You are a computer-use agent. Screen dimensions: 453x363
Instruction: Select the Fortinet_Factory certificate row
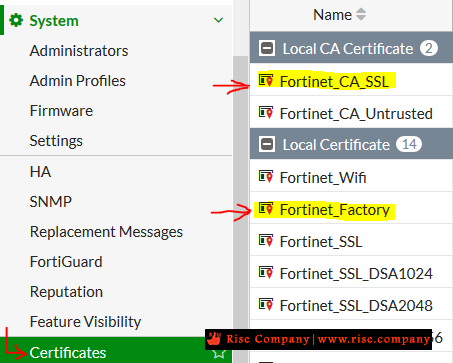click(351, 208)
